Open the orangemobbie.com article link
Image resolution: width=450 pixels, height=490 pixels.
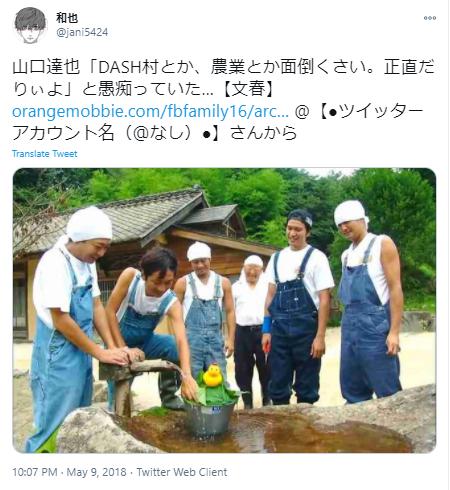click(x=150, y=111)
